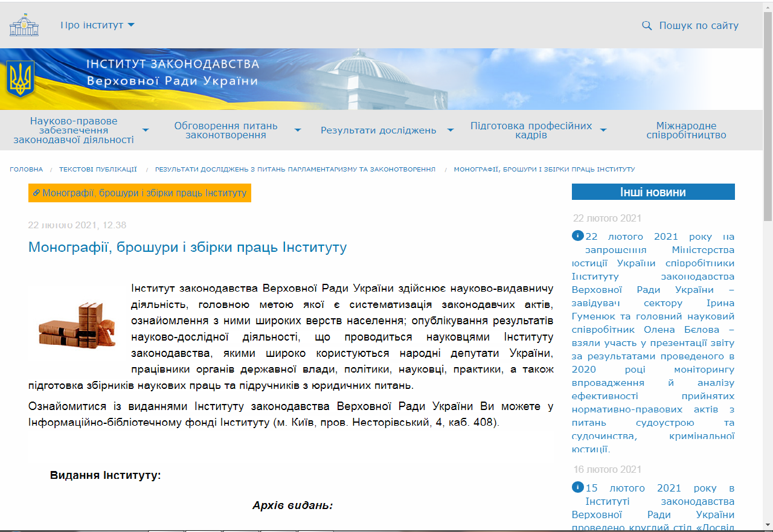Open Результати досліджень menu item
This screenshot has width=773, height=532.
coord(378,130)
